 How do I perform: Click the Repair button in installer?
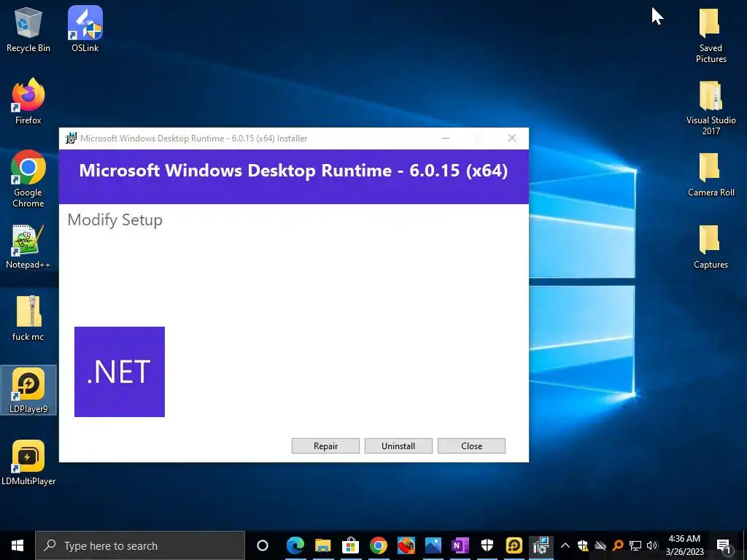coord(325,446)
